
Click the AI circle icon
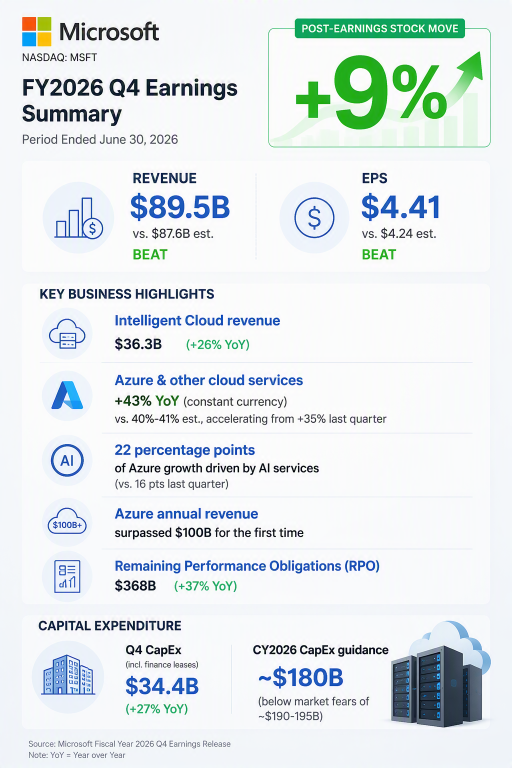[x=67, y=460]
